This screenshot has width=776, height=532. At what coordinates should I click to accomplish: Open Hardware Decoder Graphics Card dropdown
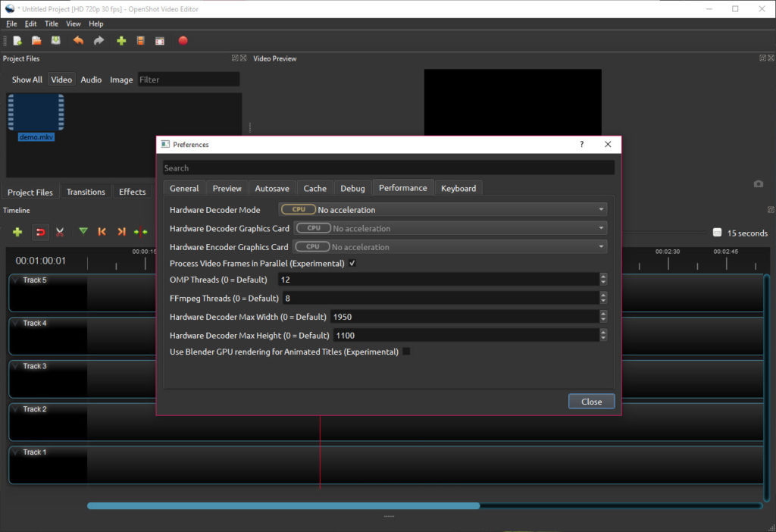(x=450, y=228)
